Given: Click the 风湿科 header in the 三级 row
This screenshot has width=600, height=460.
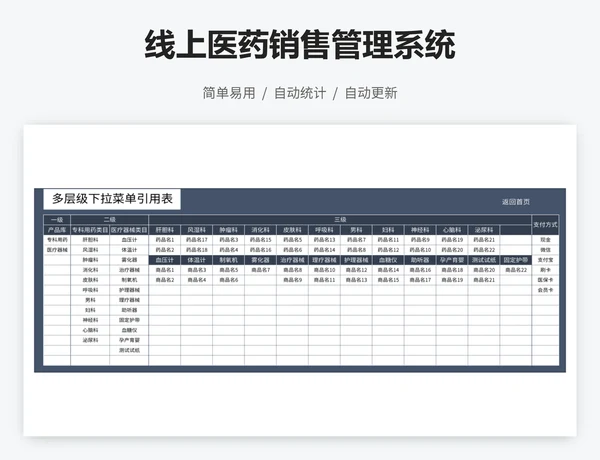Looking at the screenshot, I should coord(197,230).
